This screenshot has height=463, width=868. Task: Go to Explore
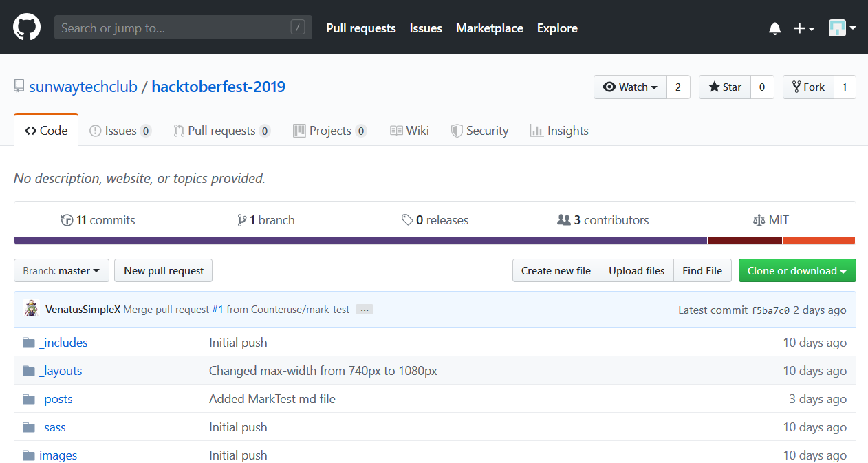pos(557,28)
